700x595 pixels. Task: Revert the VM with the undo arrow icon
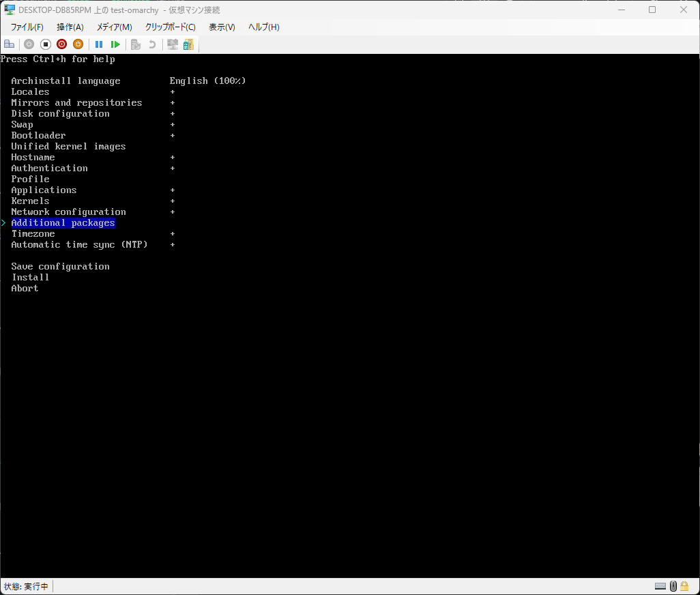pyautogui.click(x=152, y=44)
